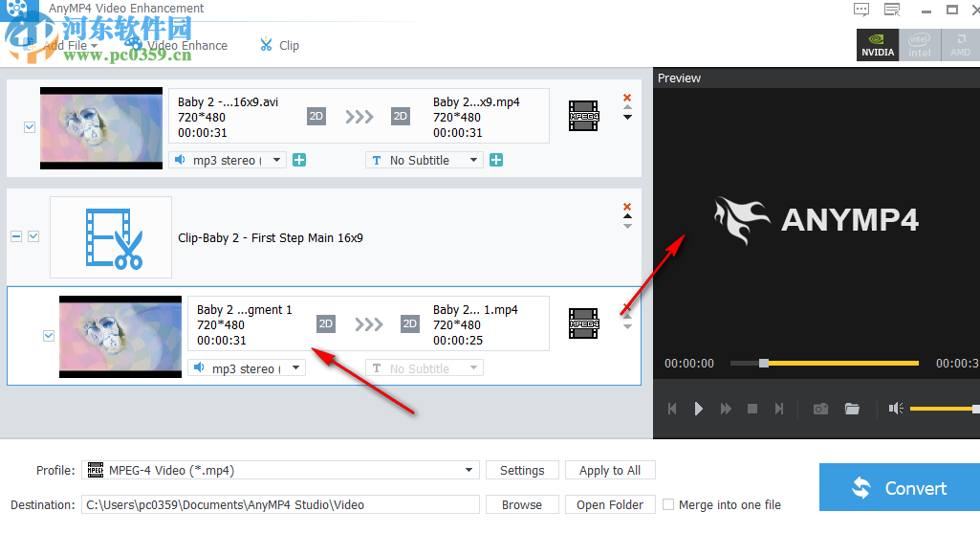Screen dimensions: 980x534
Task: Click Open Folder button
Action: pos(610,504)
